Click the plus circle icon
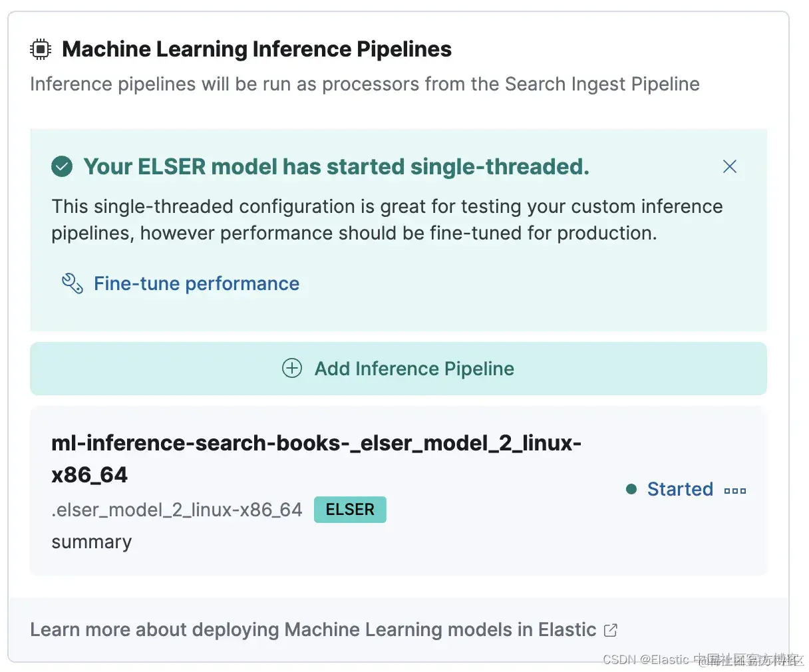Image resolution: width=809 pixels, height=672 pixels. tap(292, 368)
